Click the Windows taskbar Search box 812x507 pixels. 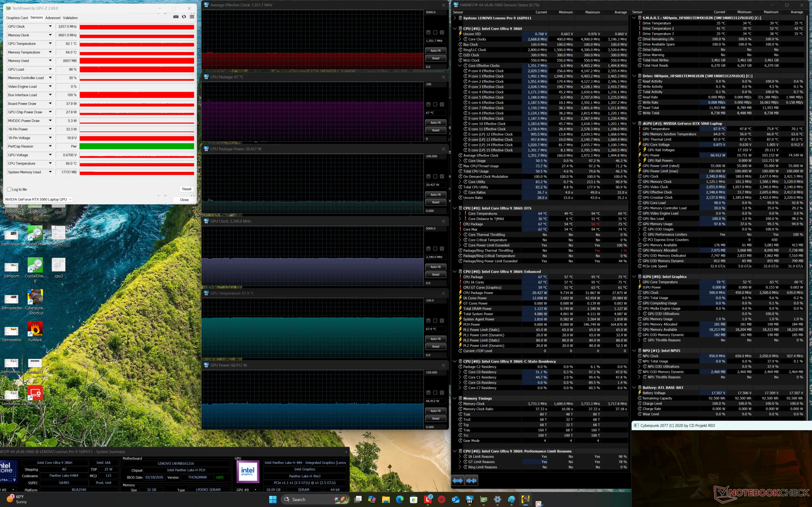pyautogui.click(x=298, y=500)
